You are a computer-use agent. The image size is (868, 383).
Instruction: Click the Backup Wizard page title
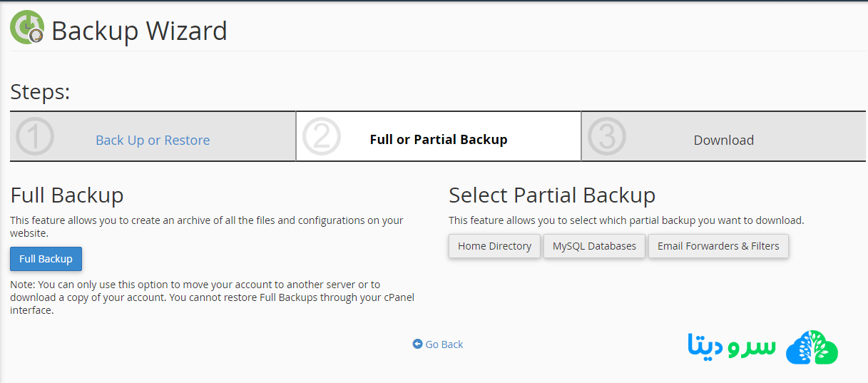[x=139, y=31]
